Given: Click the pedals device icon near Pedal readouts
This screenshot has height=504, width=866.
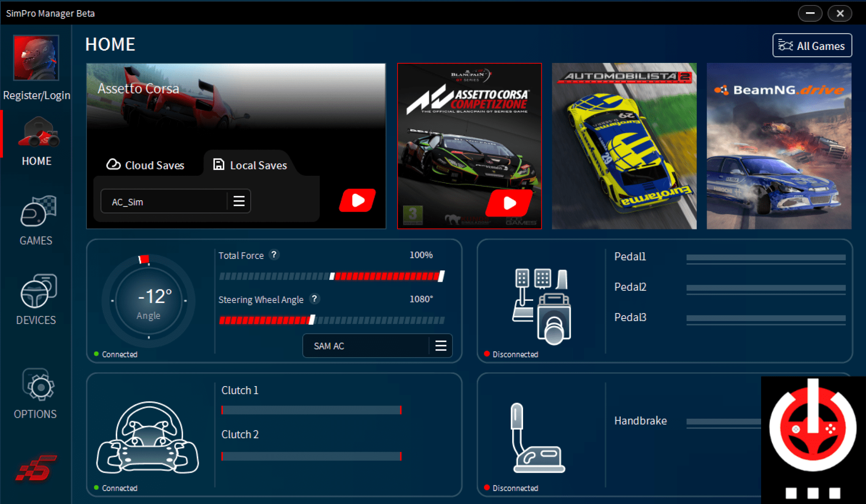Looking at the screenshot, I should (543, 306).
